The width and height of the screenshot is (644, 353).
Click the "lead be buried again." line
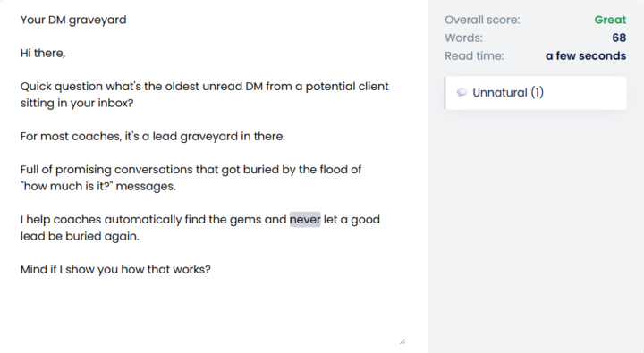pyautogui.click(x=80, y=237)
